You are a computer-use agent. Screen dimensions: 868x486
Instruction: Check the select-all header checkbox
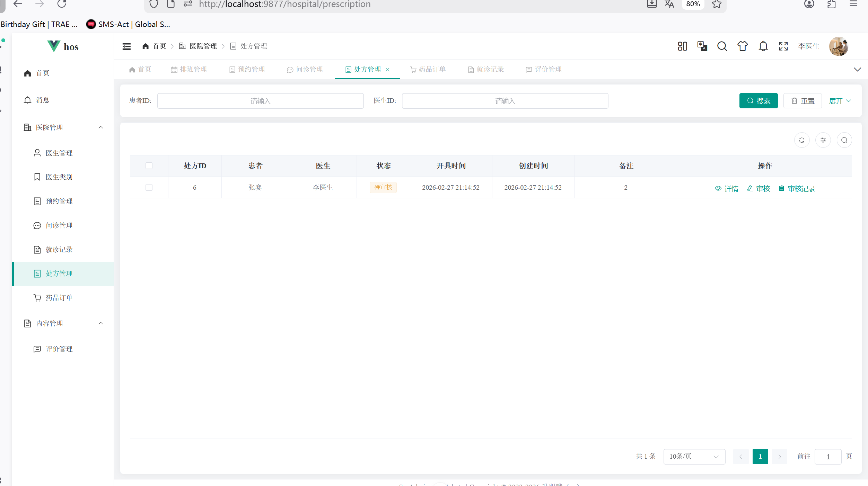(x=149, y=166)
